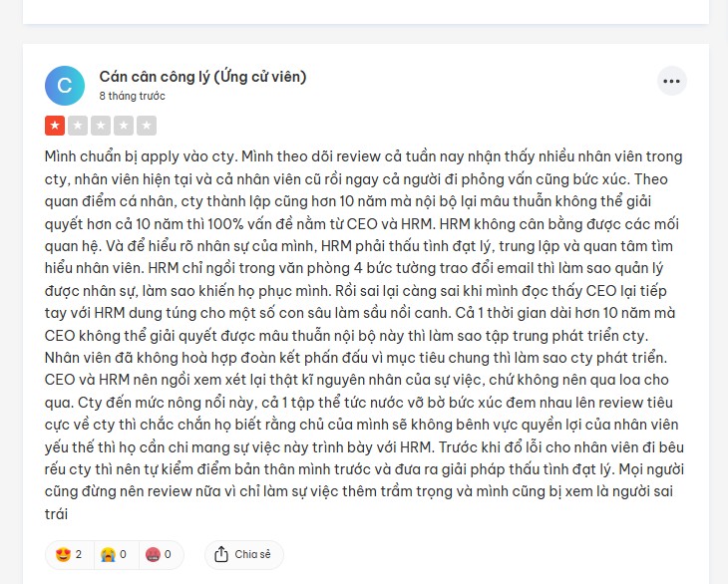Click the review paragraph starting Mình chuẩn bị apply
Viewport: 728px width, 584px height.
point(364,335)
